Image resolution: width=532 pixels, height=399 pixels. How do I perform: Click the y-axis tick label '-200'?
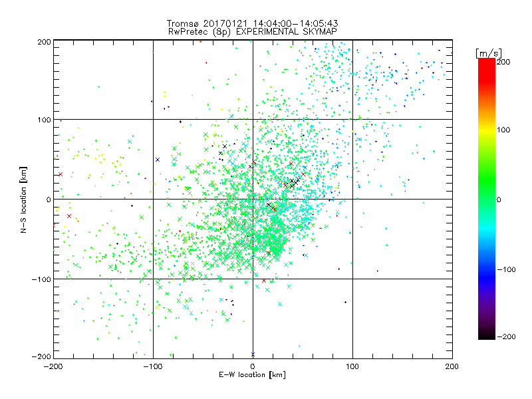[41, 356]
